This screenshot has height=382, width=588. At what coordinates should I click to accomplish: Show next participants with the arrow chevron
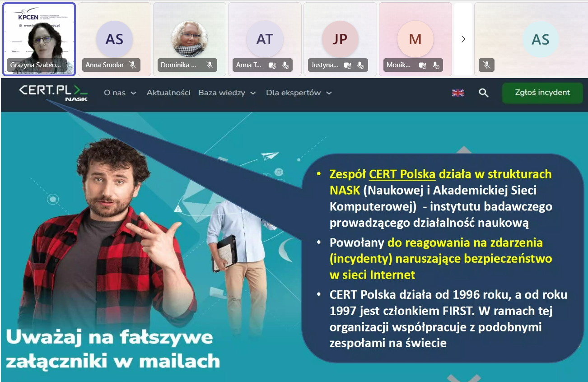[463, 39]
